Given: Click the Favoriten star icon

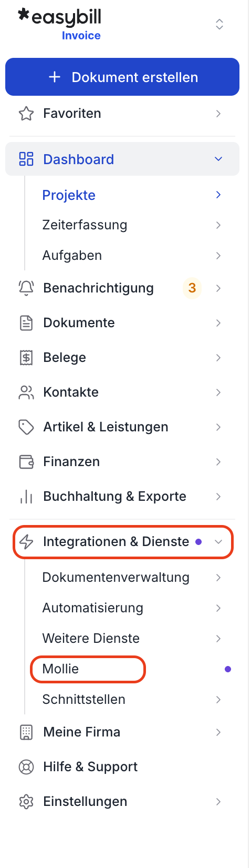Looking at the screenshot, I should point(26,114).
